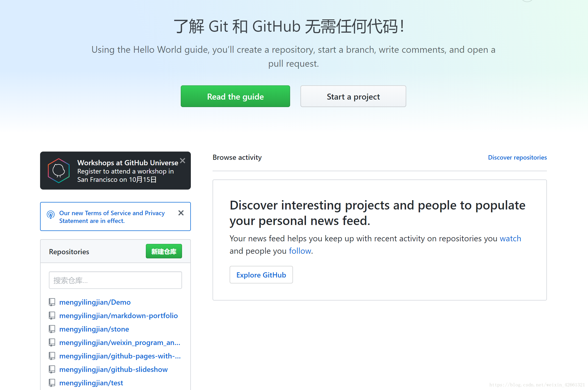Click the repo icon beside github-slideshow

pos(52,369)
